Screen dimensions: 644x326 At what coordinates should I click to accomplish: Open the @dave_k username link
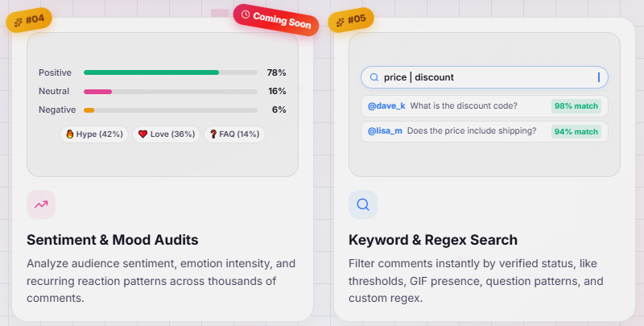tap(386, 106)
